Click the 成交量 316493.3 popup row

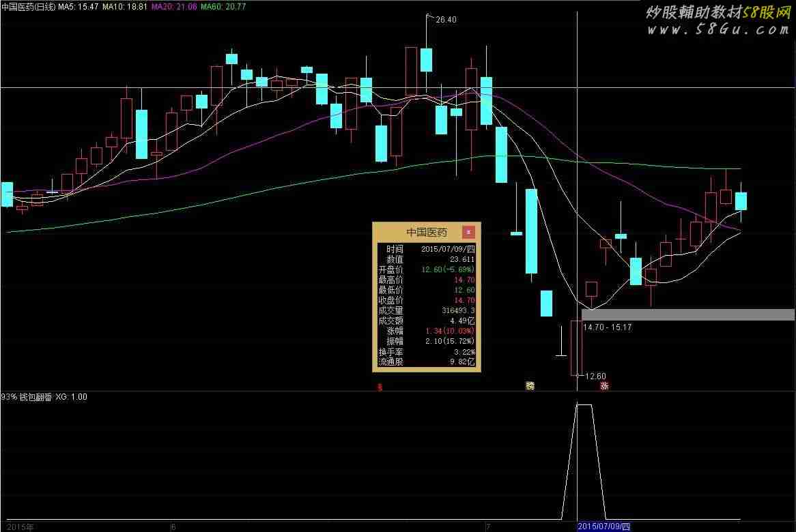pos(427,310)
